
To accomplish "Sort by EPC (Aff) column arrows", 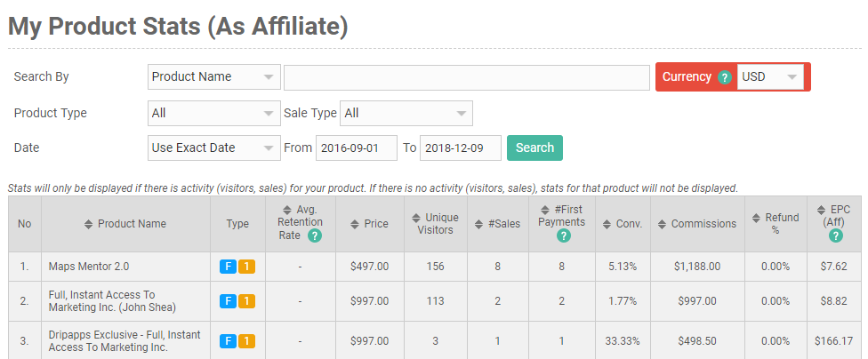I will click(821, 211).
